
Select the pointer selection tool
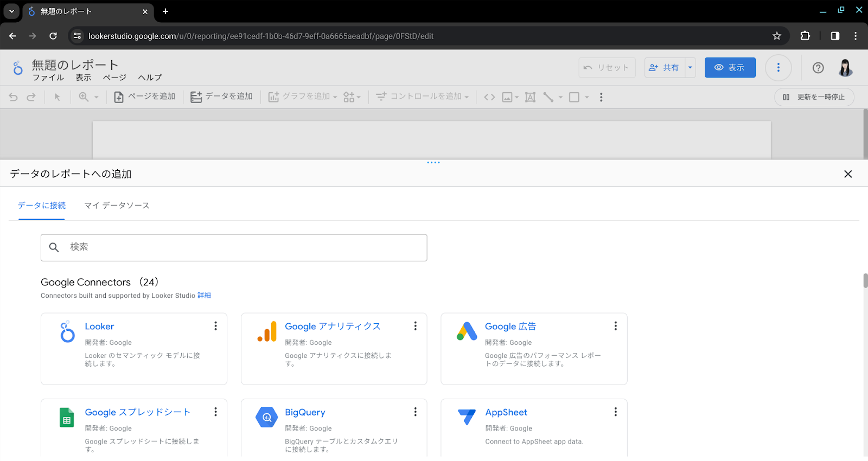[57, 97]
